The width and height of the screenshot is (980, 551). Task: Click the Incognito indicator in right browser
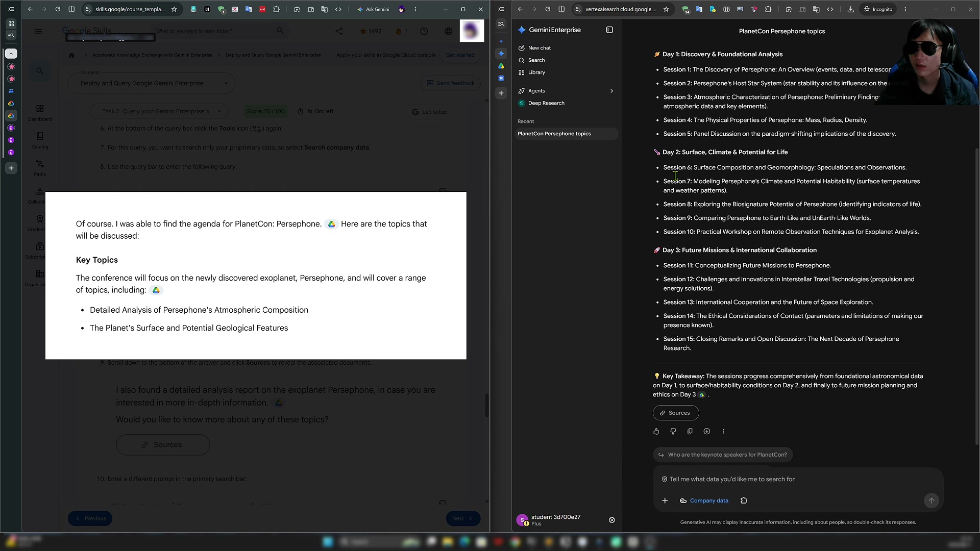coord(877,9)
